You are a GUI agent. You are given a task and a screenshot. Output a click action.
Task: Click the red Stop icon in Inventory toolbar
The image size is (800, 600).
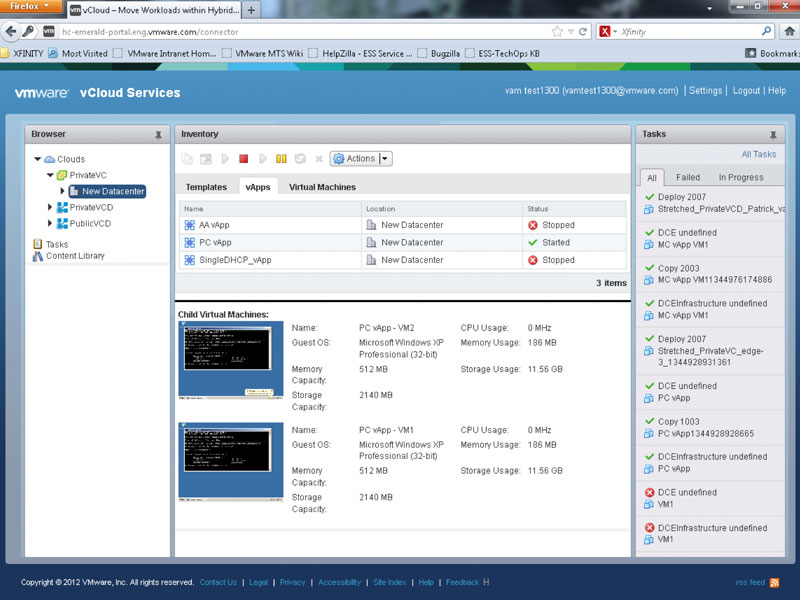tap(243, 159)
